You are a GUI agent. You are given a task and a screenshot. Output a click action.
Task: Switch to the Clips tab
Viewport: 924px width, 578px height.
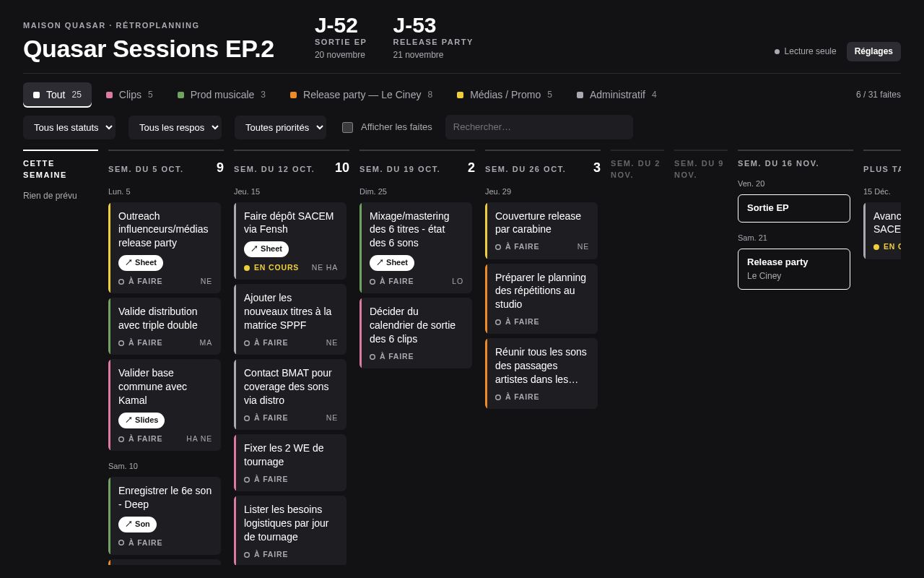129,95
